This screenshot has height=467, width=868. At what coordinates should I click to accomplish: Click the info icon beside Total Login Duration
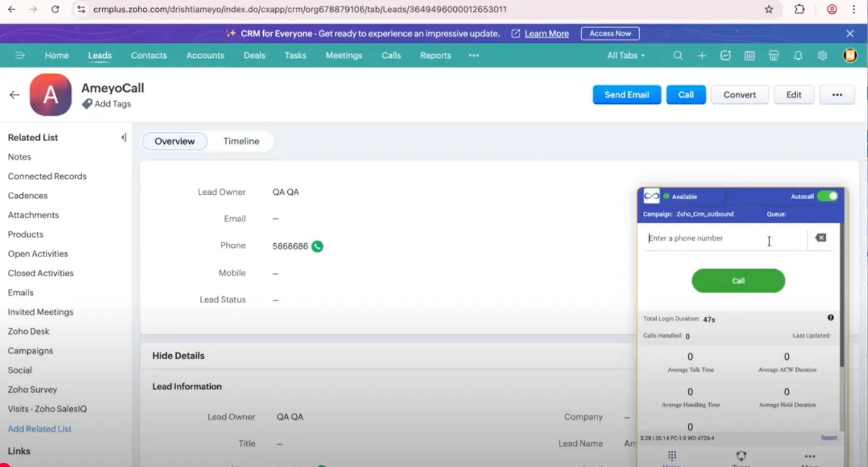831,317
